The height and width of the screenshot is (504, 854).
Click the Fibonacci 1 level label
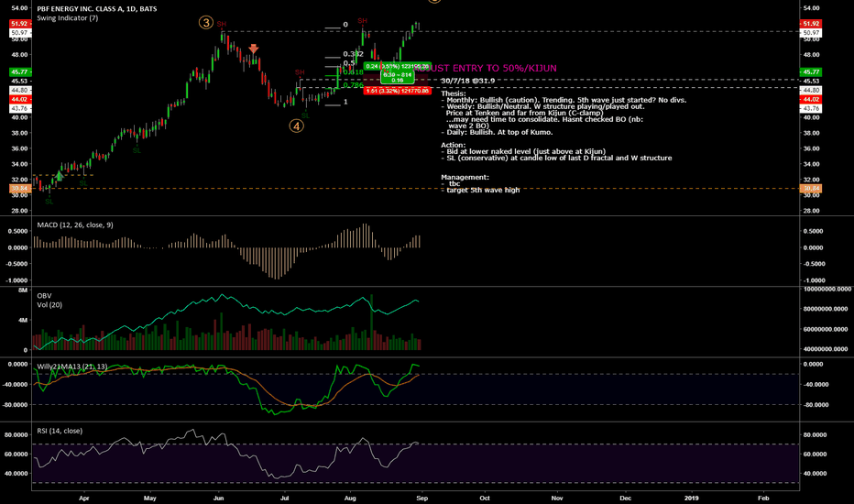pos(345,102)
